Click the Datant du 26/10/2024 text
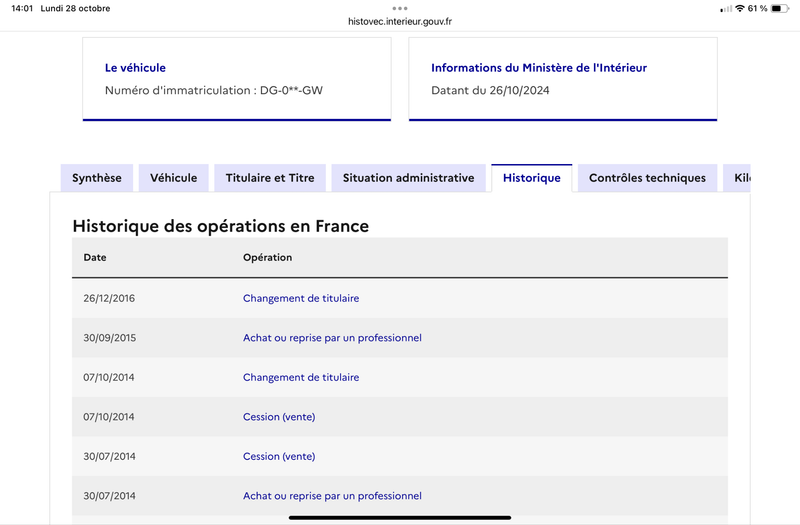The image size is (800, 525). point(490,90)
